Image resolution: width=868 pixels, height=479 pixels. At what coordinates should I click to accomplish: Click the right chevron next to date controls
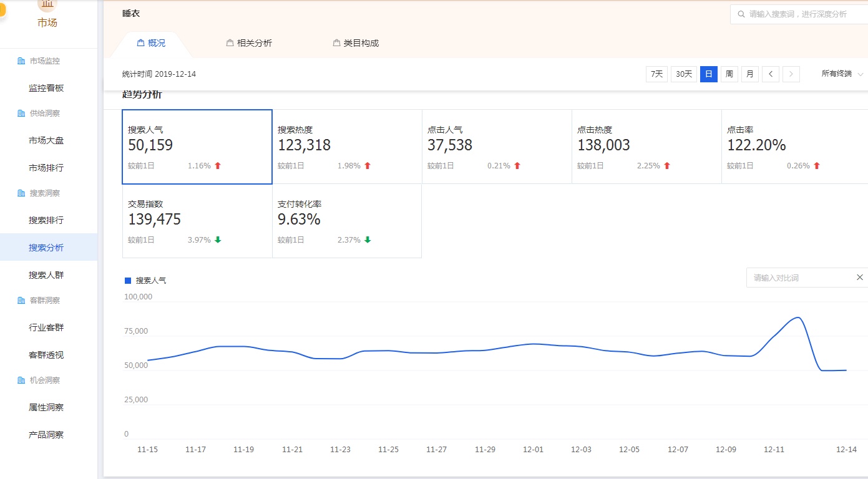point(791,74)
